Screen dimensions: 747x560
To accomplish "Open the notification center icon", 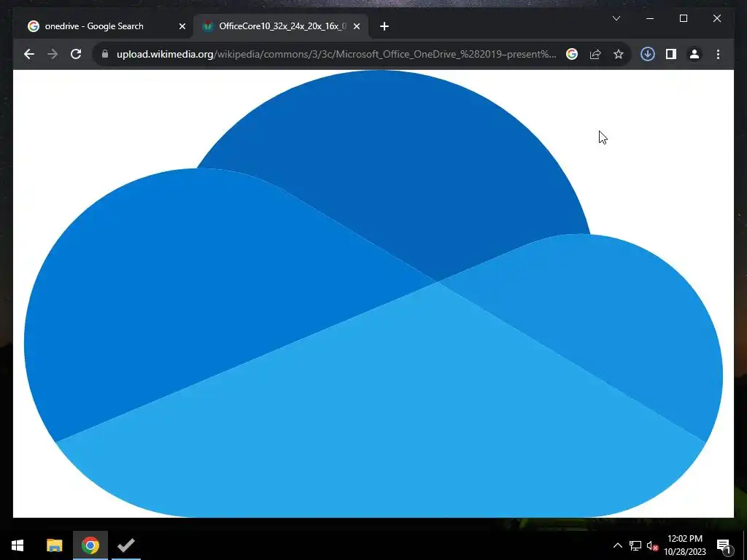I will pyautogui.click(x=724, y=545).
